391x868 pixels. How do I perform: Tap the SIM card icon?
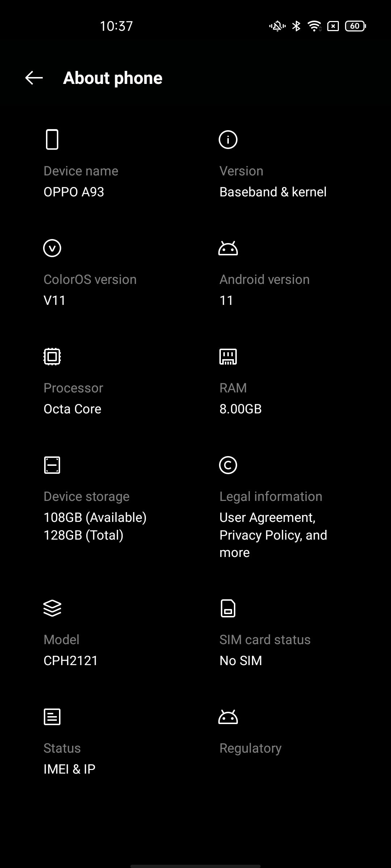[228, 608]
